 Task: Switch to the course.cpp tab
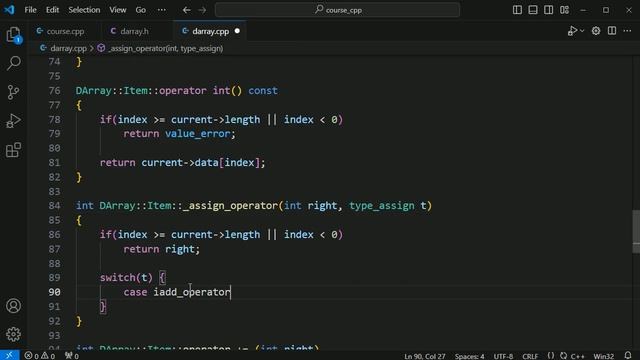(65, 31)
